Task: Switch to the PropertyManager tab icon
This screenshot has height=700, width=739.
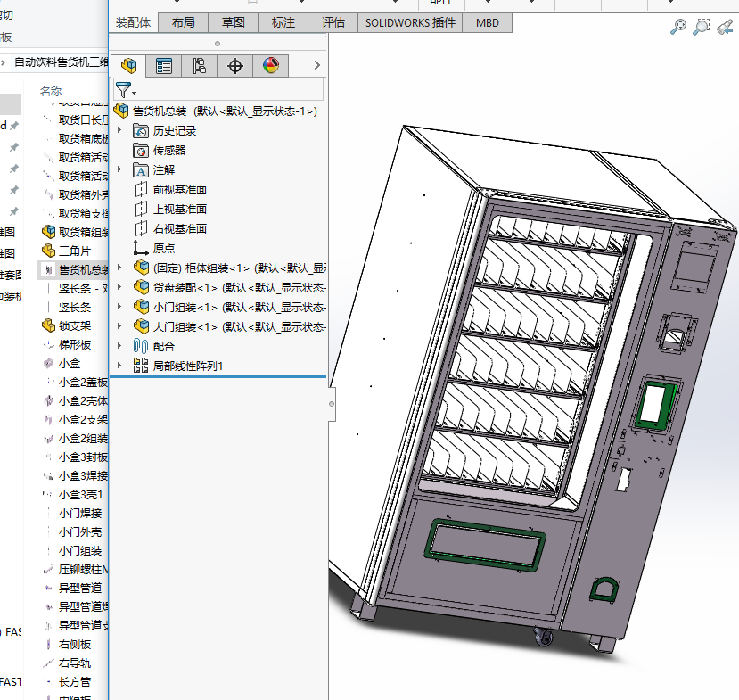Action: [x=164, y=65]
